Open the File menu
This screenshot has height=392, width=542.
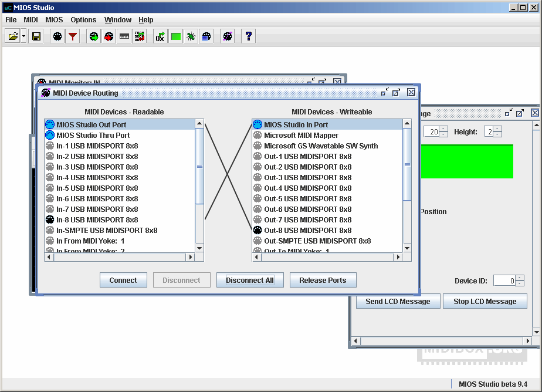(11, 20)
